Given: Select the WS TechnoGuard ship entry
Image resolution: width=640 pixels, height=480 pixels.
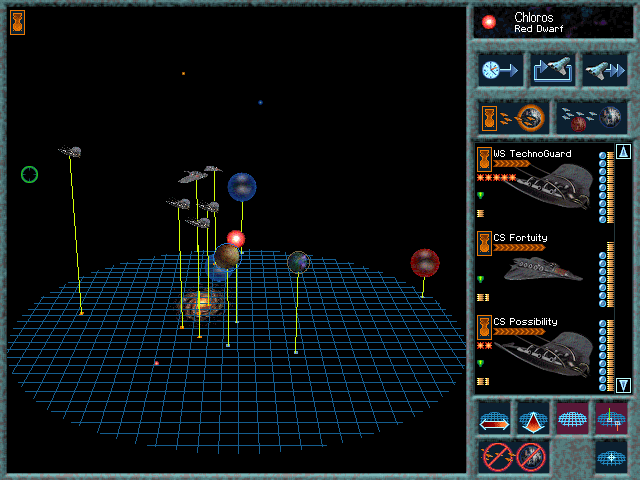Looking at the screenshot, I should [x=544, y=185].
